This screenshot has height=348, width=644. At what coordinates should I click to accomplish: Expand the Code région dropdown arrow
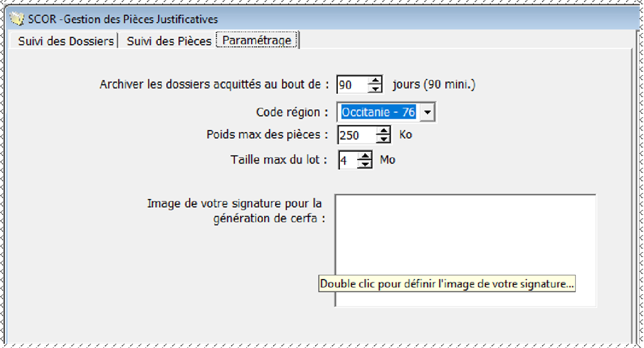point(427,113)
